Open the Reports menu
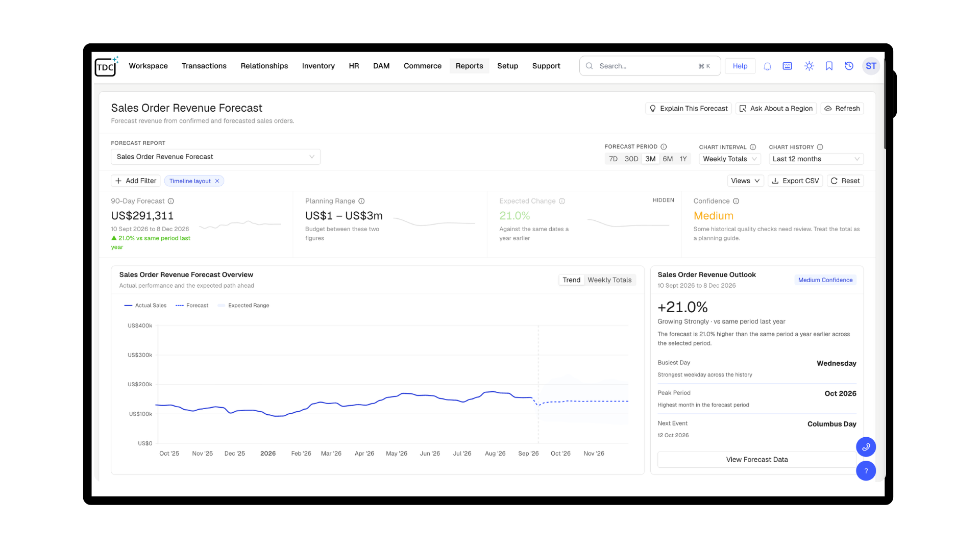 (x=469, y=66)
